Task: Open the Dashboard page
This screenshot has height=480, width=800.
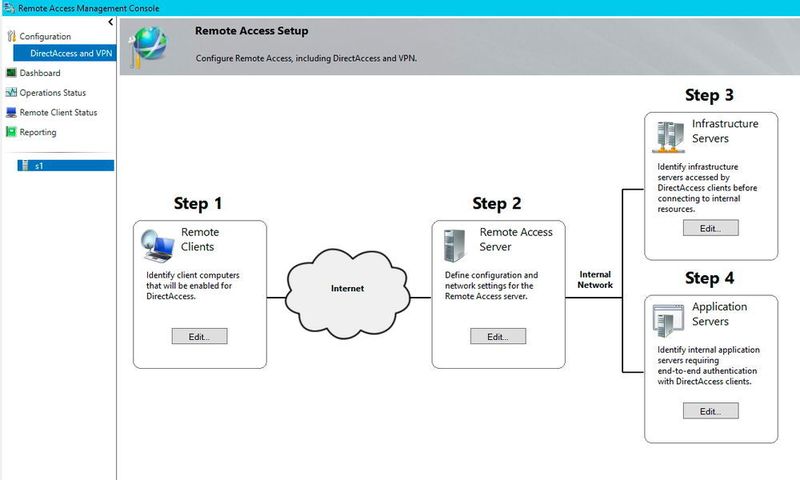Action: pos(40,73)
